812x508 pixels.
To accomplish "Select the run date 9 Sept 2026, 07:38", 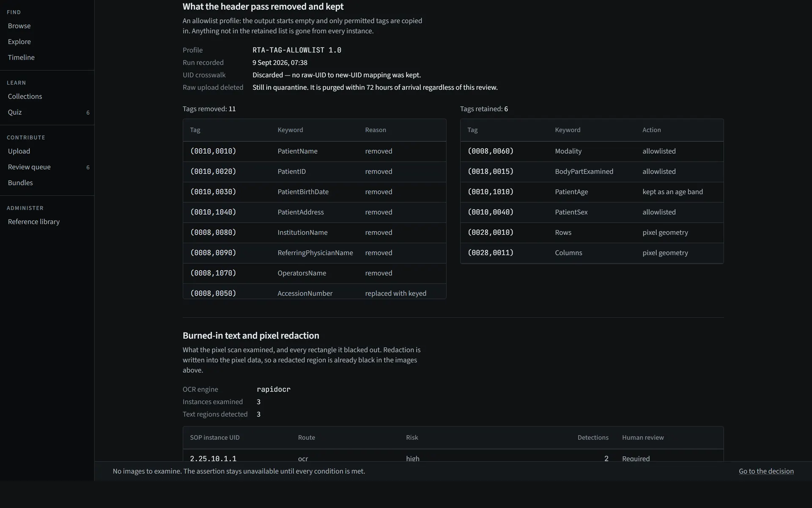I will click(x=280, y=63).
